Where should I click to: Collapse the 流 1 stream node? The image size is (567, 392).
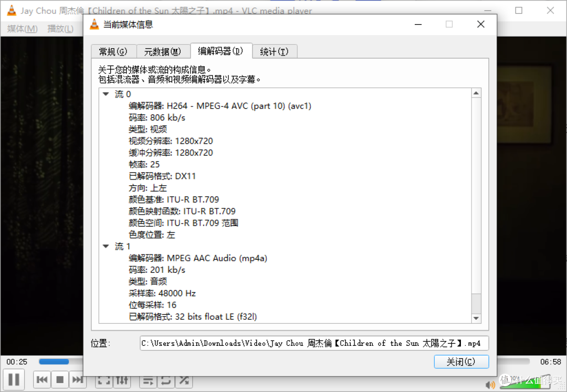point(106,247)
